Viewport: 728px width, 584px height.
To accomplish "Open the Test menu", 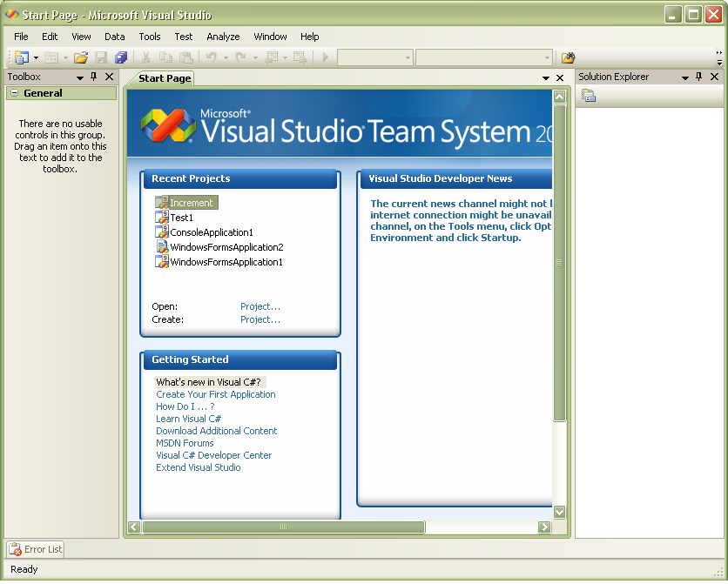I will click(184, 37).
